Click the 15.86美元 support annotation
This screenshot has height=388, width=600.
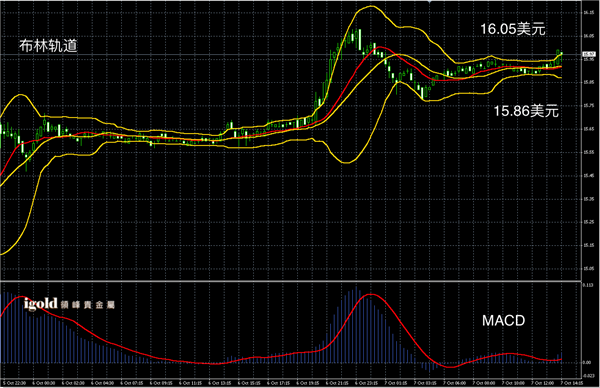coord(526,111)
